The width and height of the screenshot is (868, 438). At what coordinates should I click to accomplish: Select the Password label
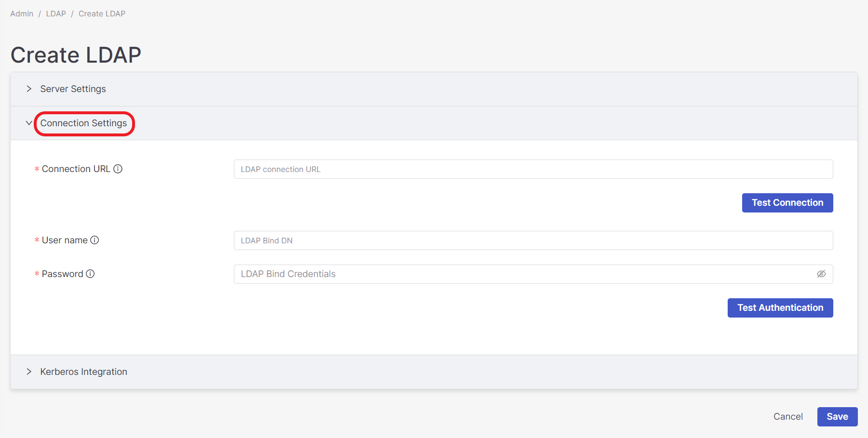pos(62,274)
